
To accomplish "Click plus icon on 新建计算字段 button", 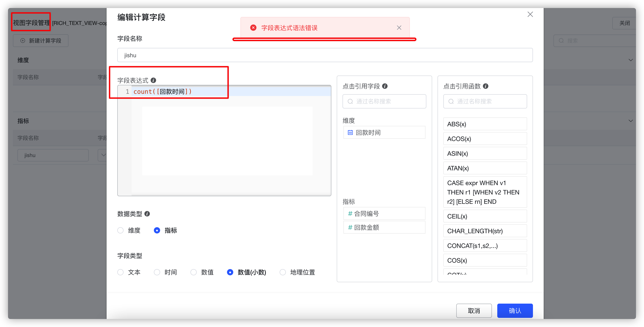I will 23,41.
